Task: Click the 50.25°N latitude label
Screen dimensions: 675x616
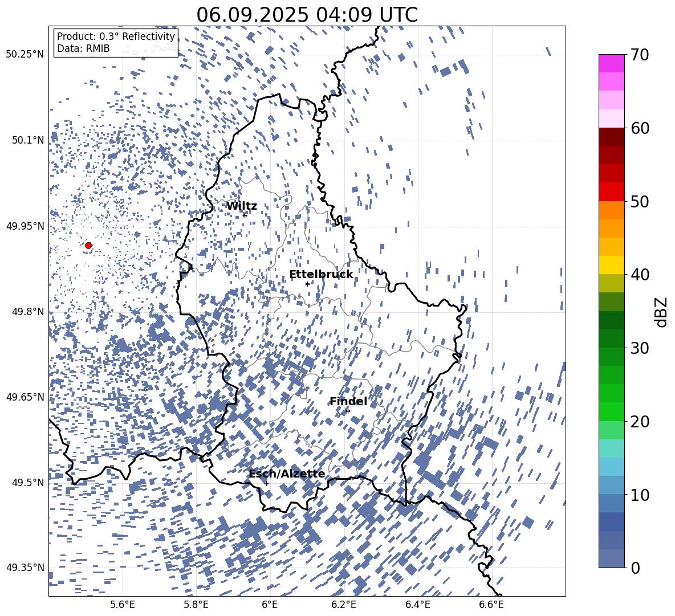Action: point(25,55)
